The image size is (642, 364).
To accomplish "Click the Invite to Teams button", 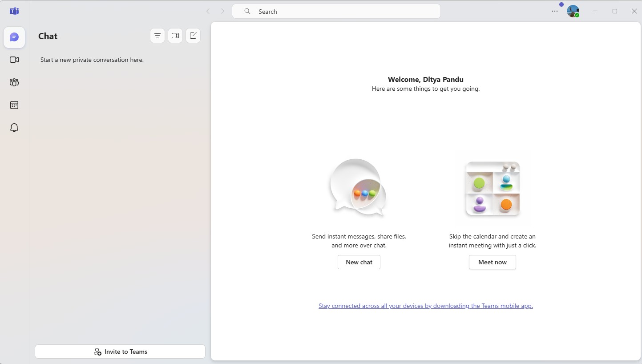I will tap(120, 352).
